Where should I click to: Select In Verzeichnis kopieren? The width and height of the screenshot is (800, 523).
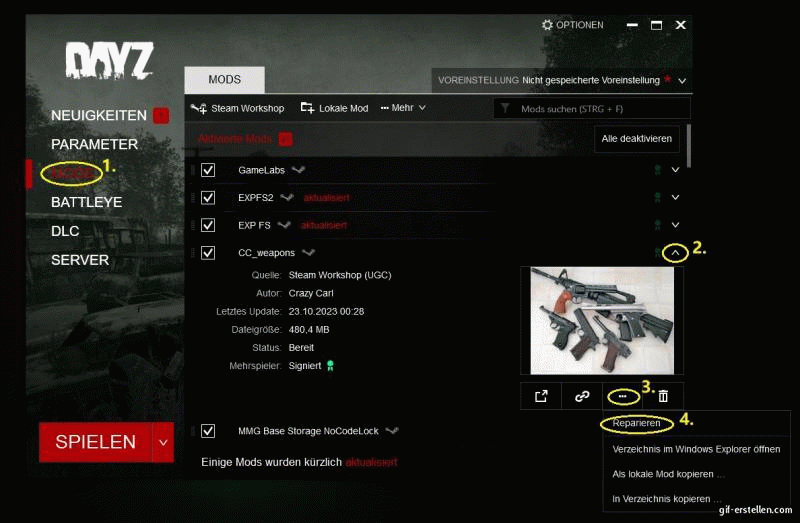pyautogui.click(x=667, y=499)
